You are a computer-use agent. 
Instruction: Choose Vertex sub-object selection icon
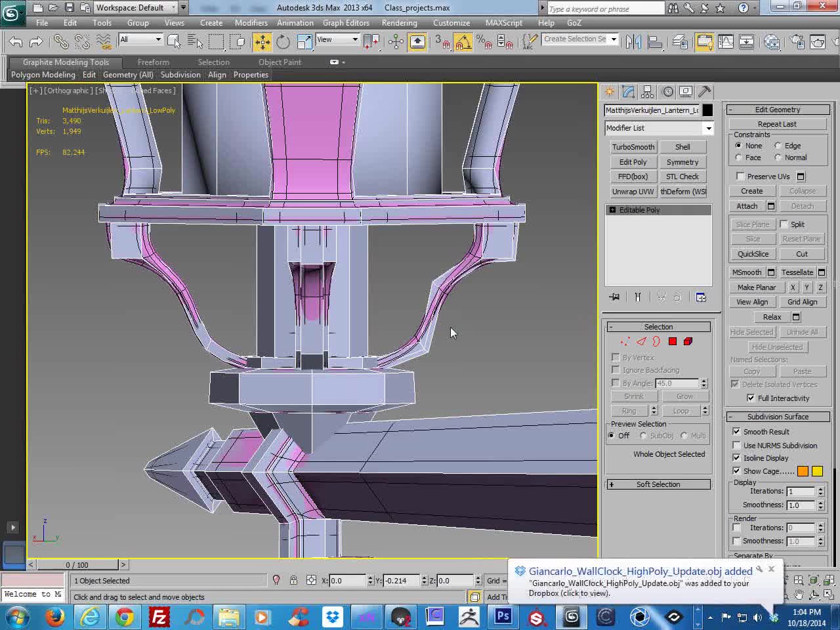click(x=625, y=341)
